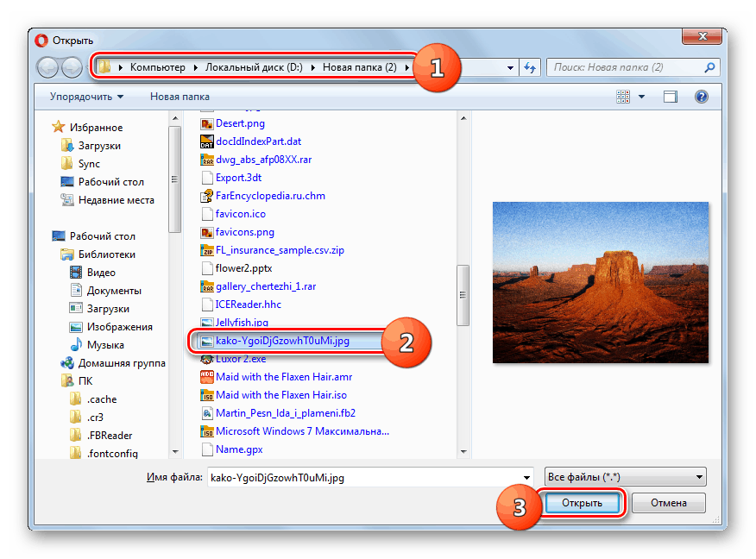Click the Музыка note icon
Screen dimensions: 756x559
point(76,344)
